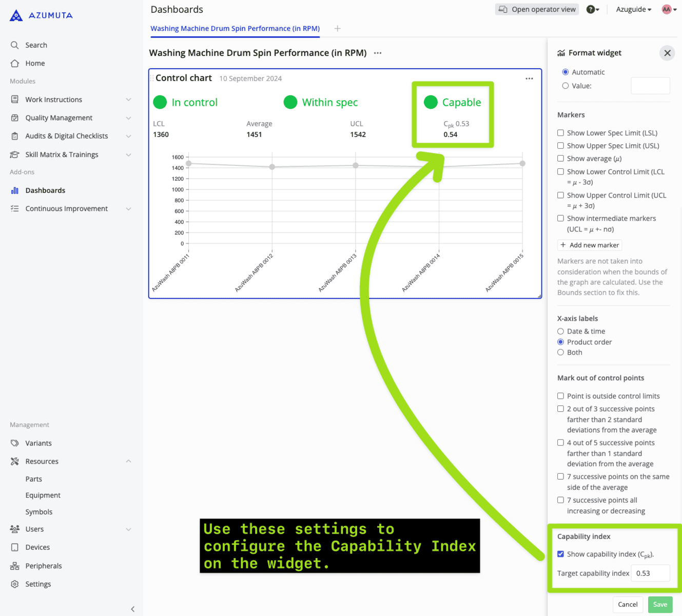Screen dimensions: 682x616
Task: Collapse the Resources section
Action: (x=128, y=461)
